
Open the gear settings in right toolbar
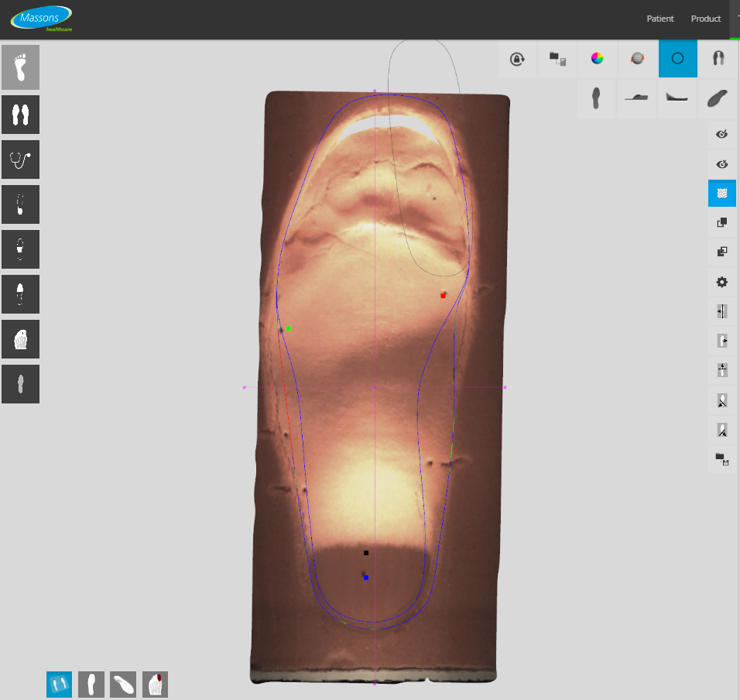click(x=722, y=282)
